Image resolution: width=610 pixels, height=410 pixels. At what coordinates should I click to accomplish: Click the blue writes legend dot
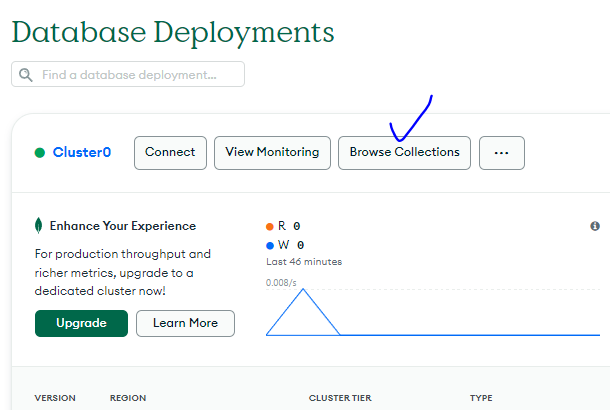pyautogui.click(x=270, y=245)
